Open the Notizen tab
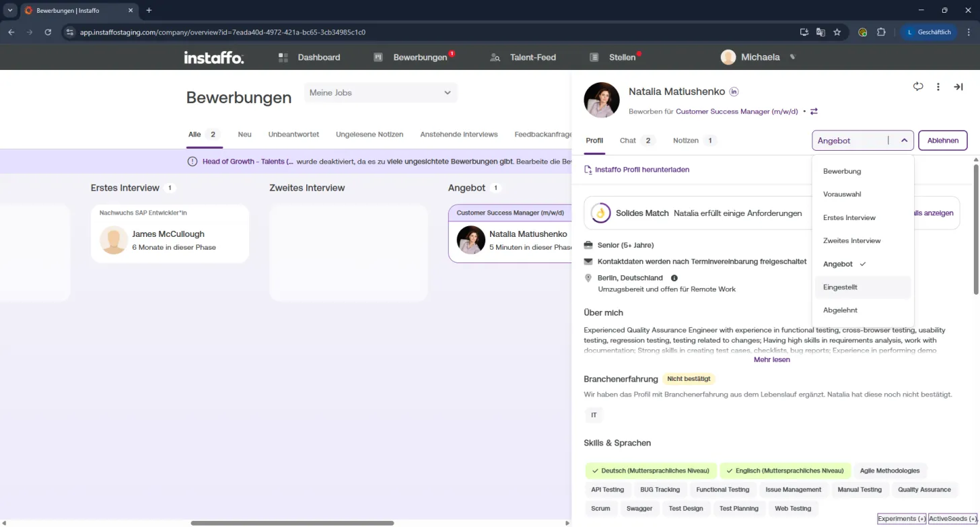Screen dimensions: 980x527 [x=694, y=141]
